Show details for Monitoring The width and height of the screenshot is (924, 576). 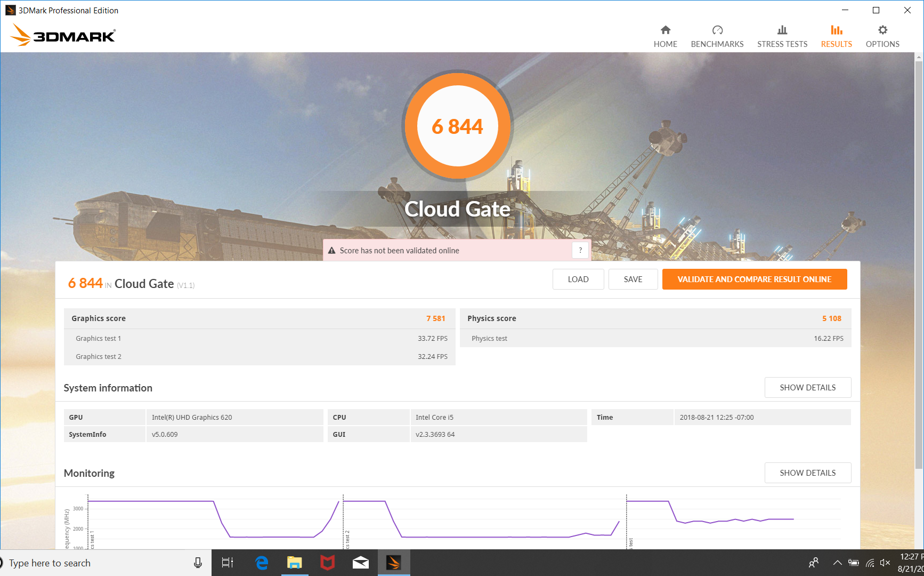coord(808,473)
